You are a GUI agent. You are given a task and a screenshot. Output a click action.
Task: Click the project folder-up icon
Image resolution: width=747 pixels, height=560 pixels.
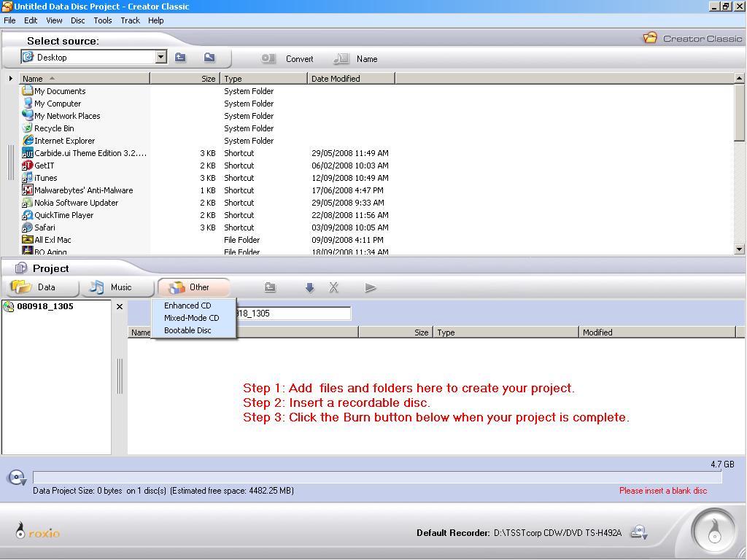(x=270, y=287)
